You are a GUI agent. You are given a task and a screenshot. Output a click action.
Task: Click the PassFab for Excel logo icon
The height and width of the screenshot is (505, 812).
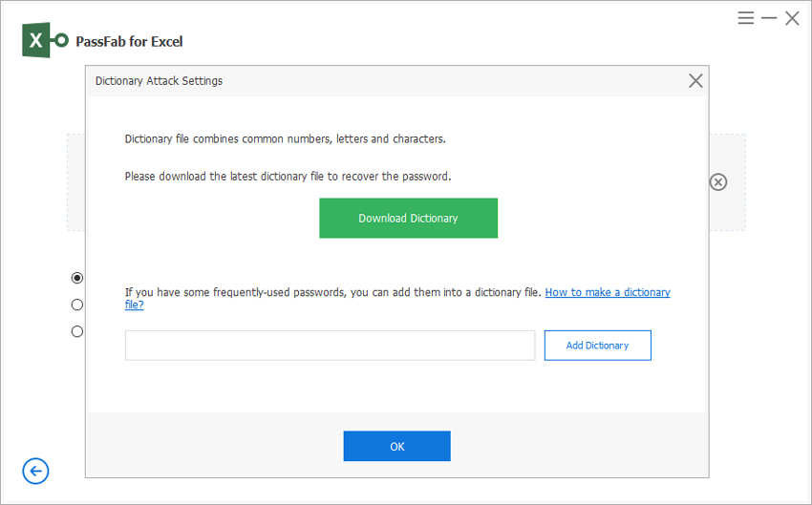[46, 41]
